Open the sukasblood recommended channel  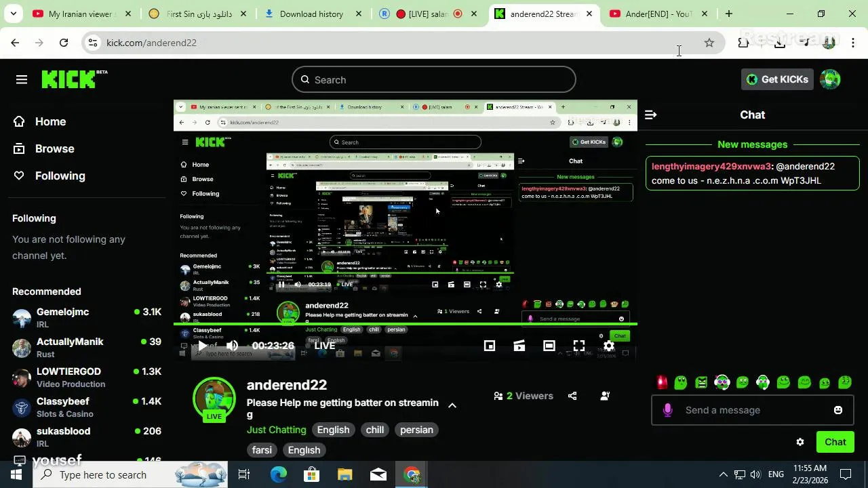(x=87, y=436)
